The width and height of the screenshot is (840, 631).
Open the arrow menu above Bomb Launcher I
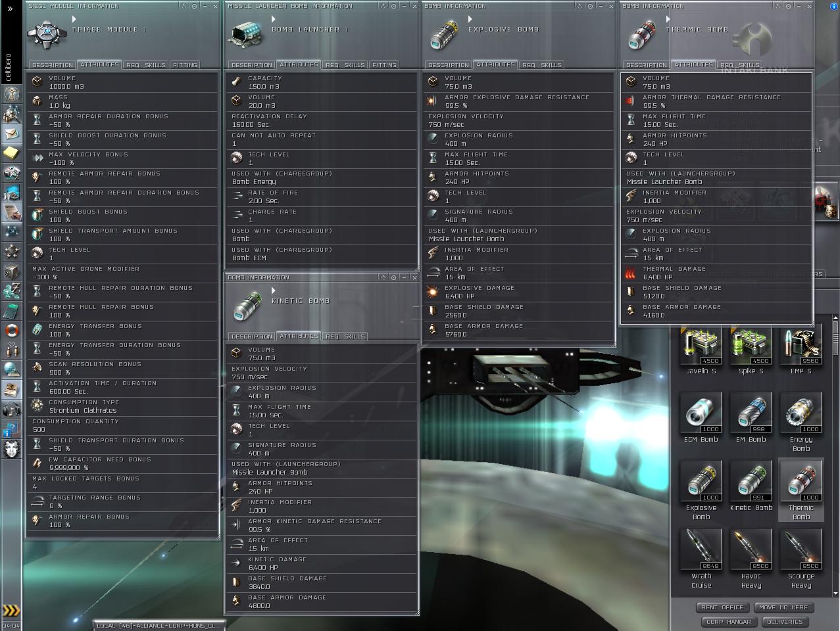pyautogui.click(x=274, y=19)
